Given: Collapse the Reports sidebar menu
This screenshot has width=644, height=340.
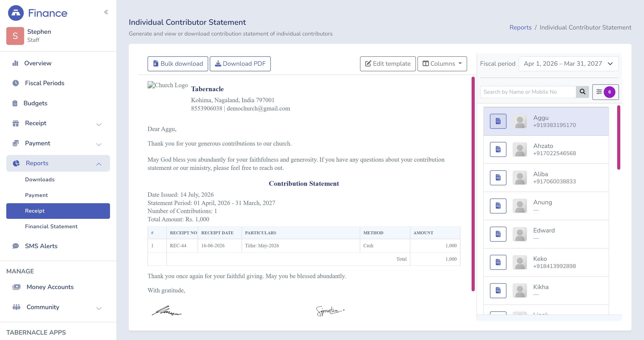Looking at the screenshot, I should coord(58,163).
